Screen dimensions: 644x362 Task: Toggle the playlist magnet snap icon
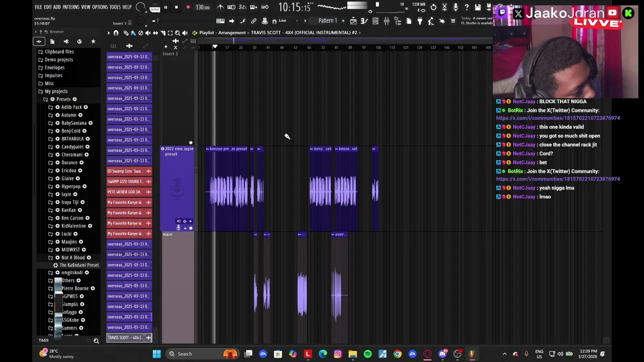coord(116,33)
